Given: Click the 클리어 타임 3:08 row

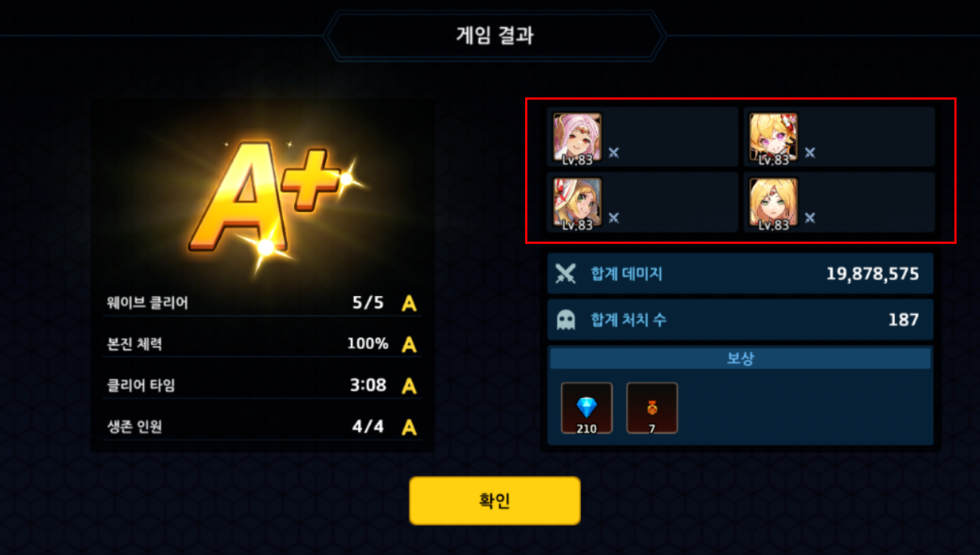Looking at the screenshot, I should point(263,386).
